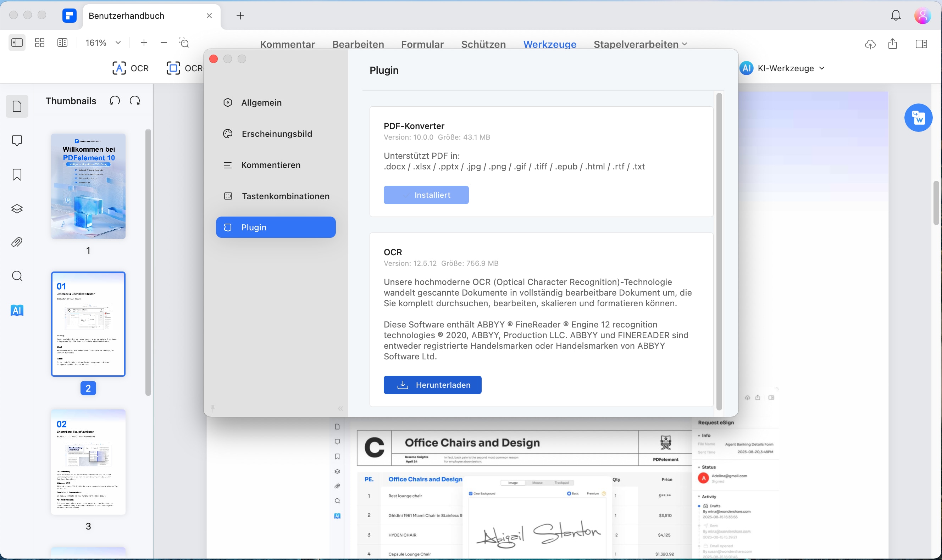The image size is (942, 560).
Task: Open the Kommentar tab
Action: [x=287, y=44]
